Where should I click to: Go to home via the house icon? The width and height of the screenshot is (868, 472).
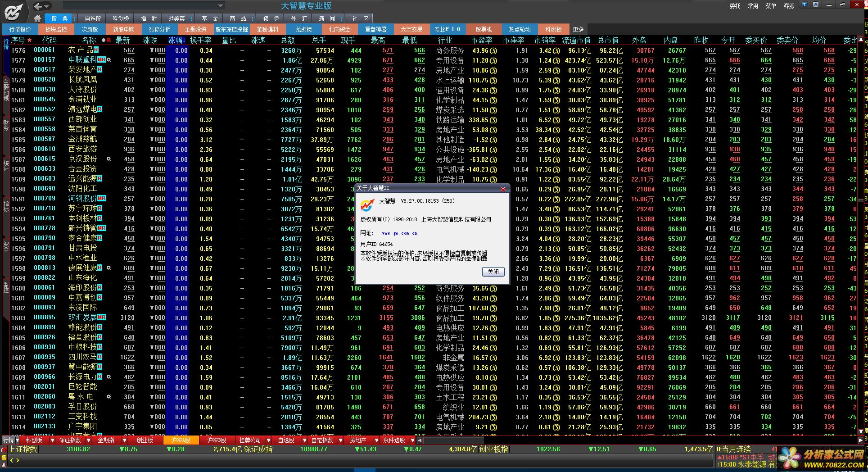37,18
